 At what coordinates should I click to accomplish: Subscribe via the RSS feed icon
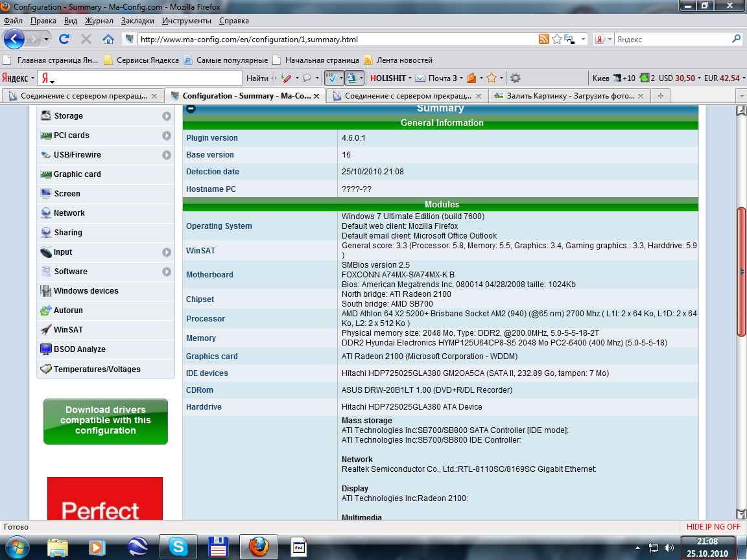[x=543, y=39]
